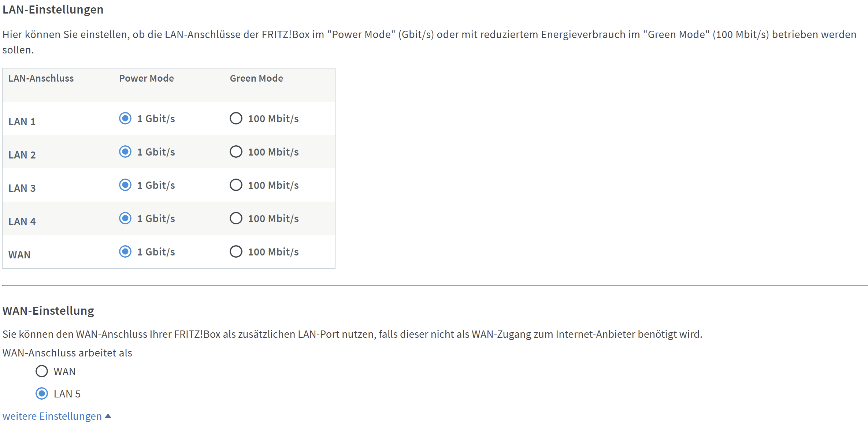Click the Power Mode column header

pos(146,78)
